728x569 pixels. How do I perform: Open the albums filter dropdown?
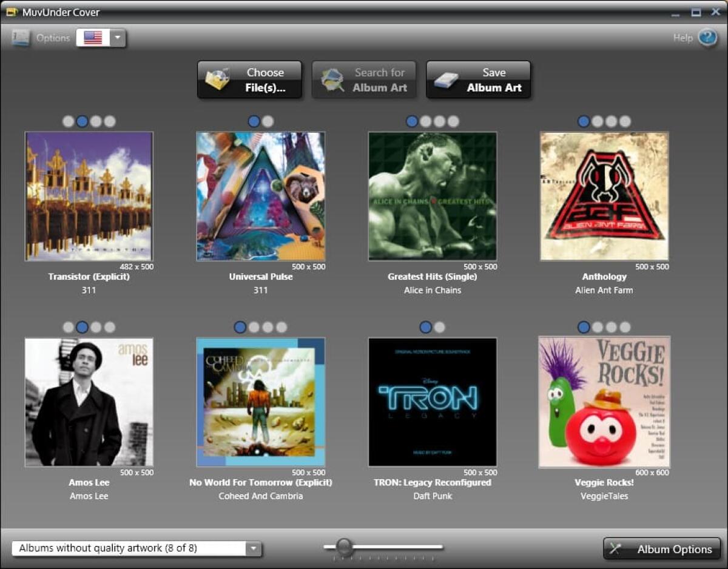[253, 548]
